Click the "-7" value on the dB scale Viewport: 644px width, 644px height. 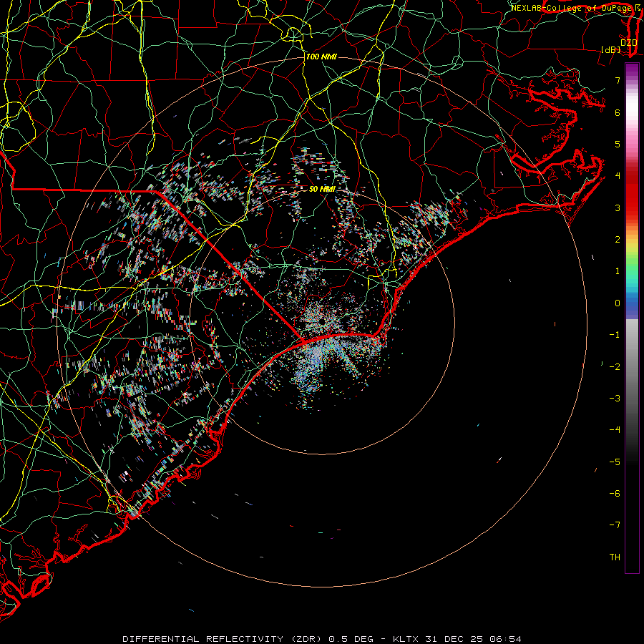coord(615,525)
